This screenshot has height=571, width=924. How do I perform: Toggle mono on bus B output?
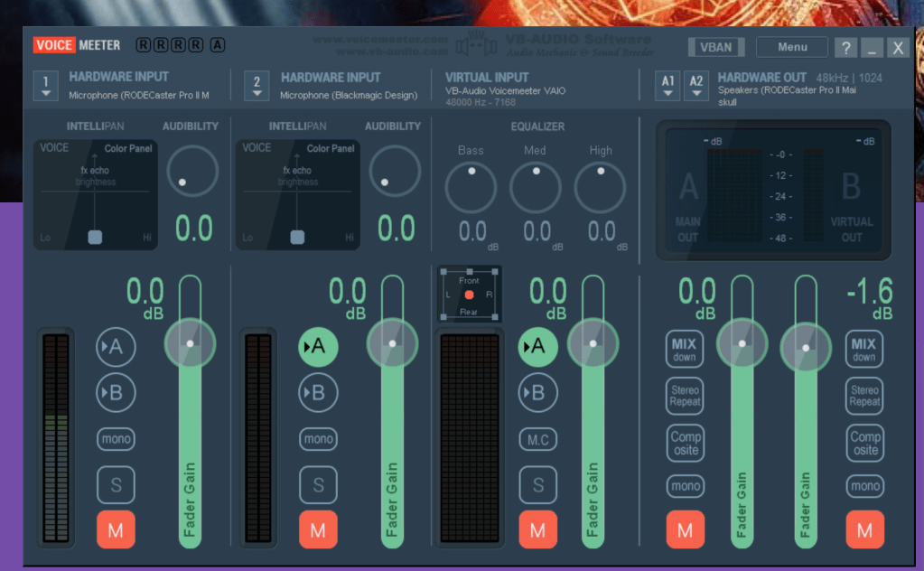pyautogui.click(x=865, y=486)
